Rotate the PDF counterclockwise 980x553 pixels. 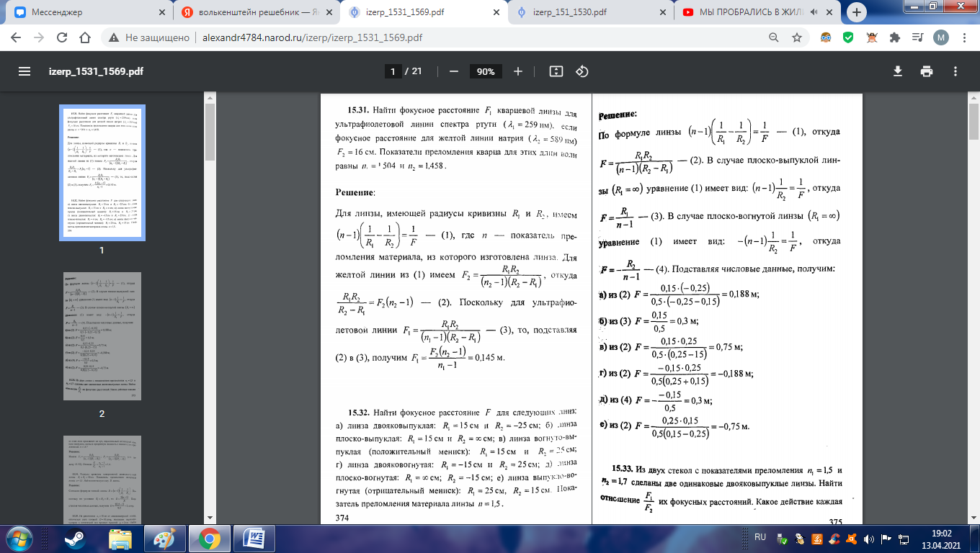click(582, 71)
